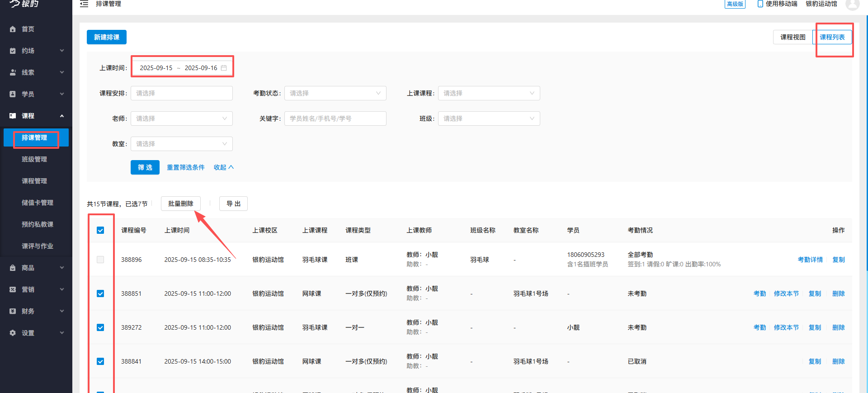Click the 线索 people icon
Image resolution: width=868 pixels, height=393 pixels.
click(x=13, y=72)
